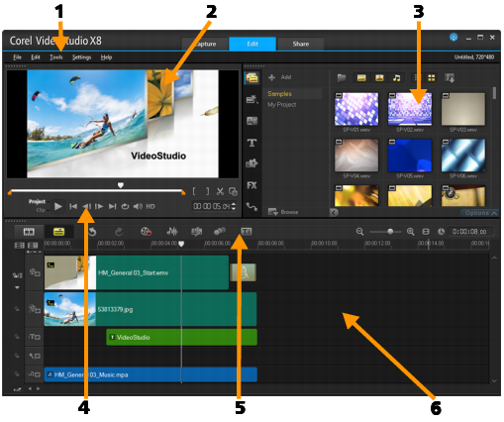This screenshot has height=422, width=504.
Task: Open the File menu
Action: click(x=17, y=57)
